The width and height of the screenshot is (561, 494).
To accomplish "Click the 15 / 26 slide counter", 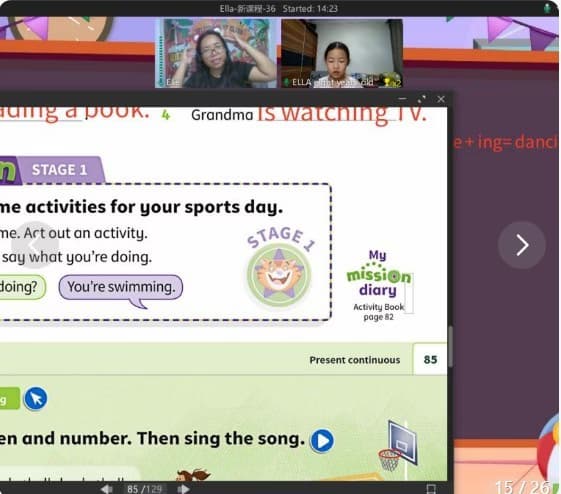I will [522, 487].
